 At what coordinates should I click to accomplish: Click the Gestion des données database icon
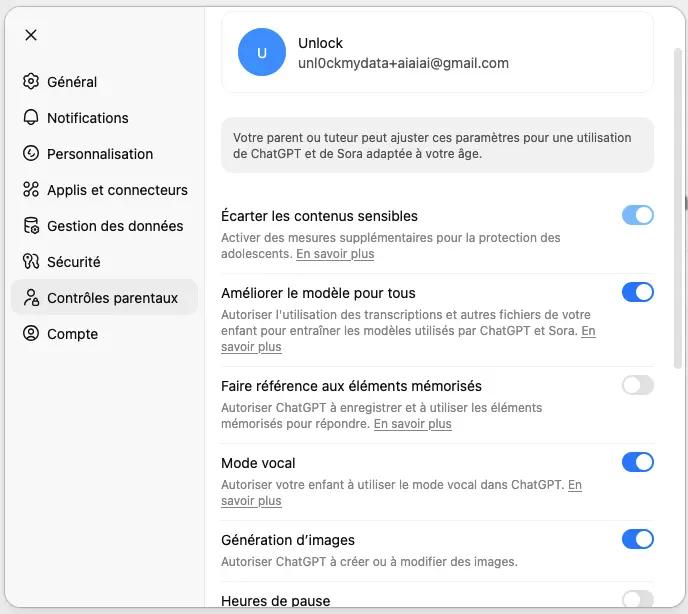[x=31, y=226]
